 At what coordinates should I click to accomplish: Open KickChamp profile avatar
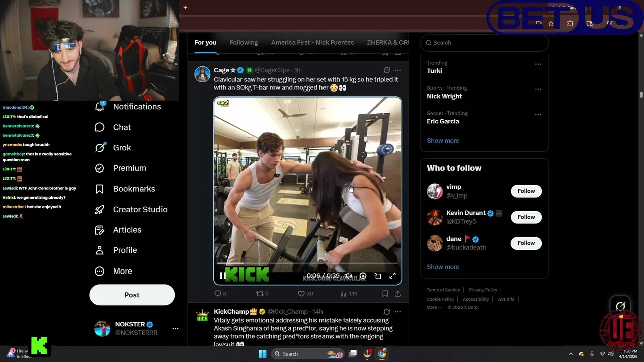coord(202,316)
